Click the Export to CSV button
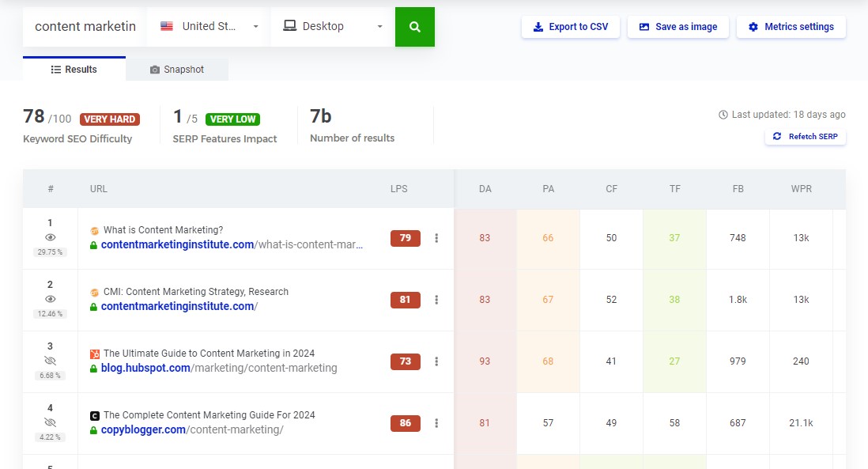The height and width of the screenshot is (469, 868). (570, 27)
